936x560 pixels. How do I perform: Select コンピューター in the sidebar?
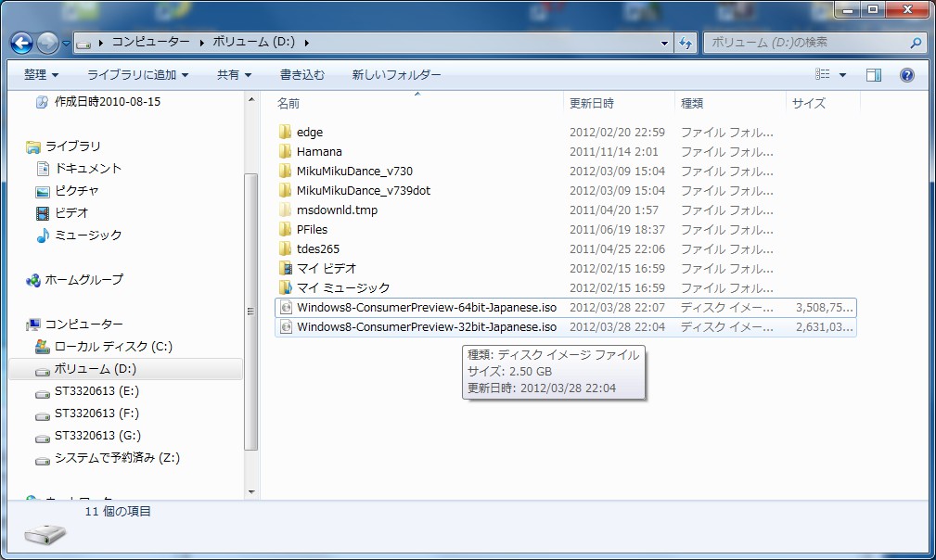tap(84, 324)
